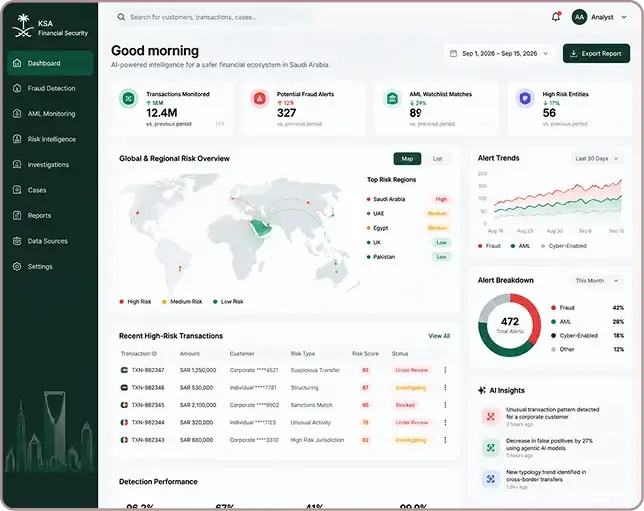
Task: Open new typology trend insight icon
Action: [x=490, y=479]
